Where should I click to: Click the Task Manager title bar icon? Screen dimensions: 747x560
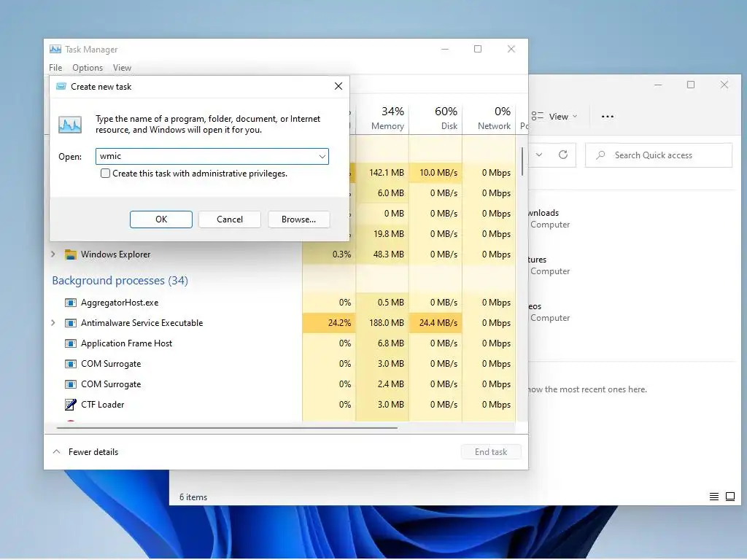click(55, 49)
